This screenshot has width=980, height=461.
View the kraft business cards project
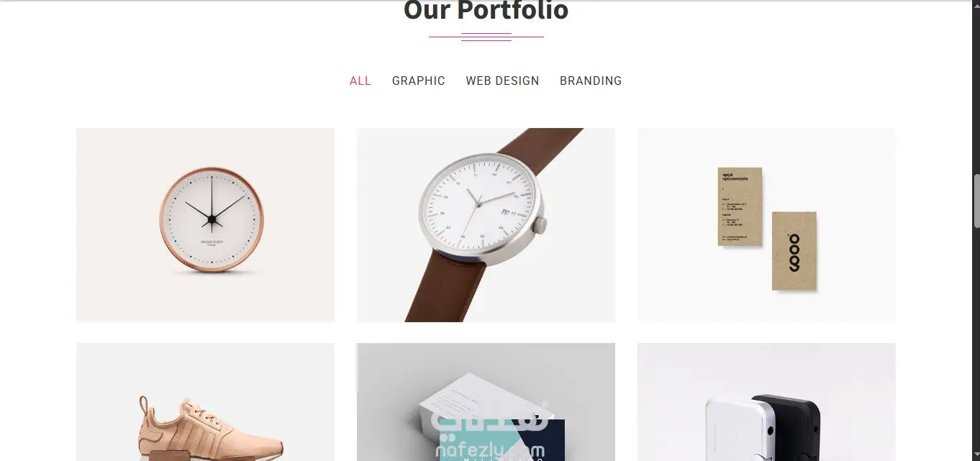[766, 224]
